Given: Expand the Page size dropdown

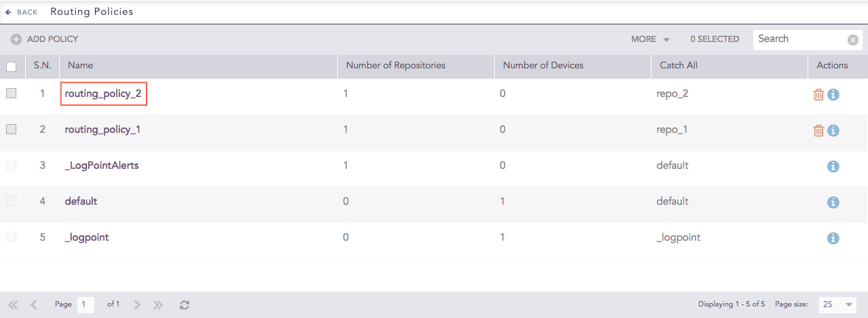Looking at the screenshot, I should pos(837,305).
